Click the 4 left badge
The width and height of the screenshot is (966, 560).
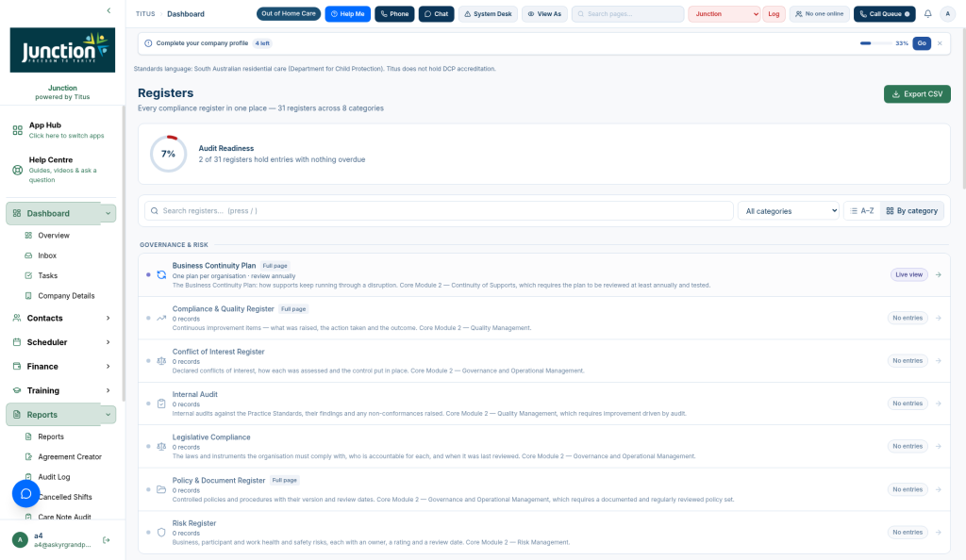pyautogui.click(x=262, y=43)
